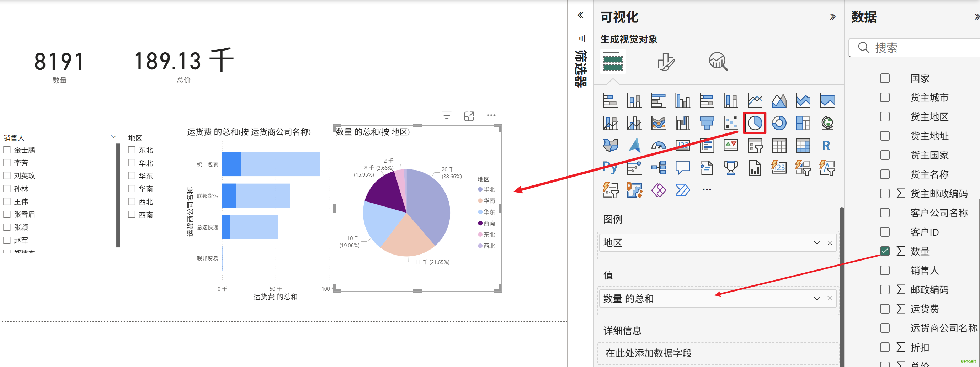Open more options ellipsis above the pie chart
The width and height of the screenshot is (980, 367).
pos(491,115)
